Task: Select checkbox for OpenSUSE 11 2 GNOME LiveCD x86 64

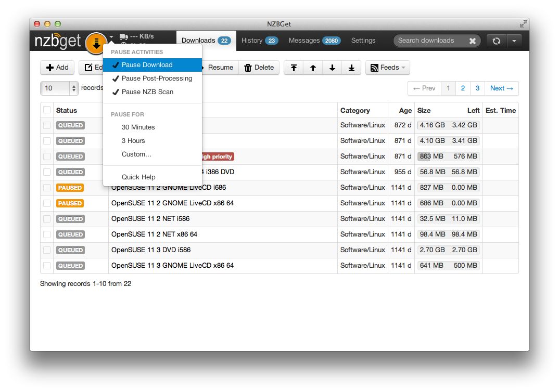Action: (x=47, y=203)
